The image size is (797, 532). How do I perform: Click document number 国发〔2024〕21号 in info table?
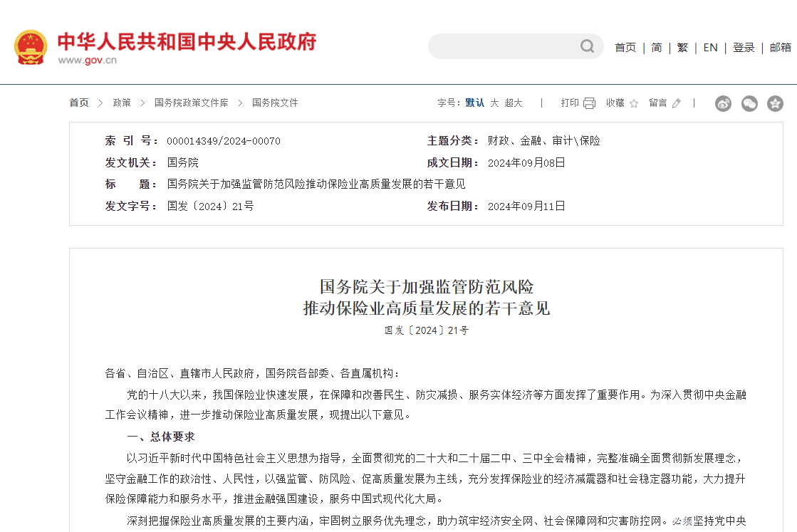tap(210, 206)
